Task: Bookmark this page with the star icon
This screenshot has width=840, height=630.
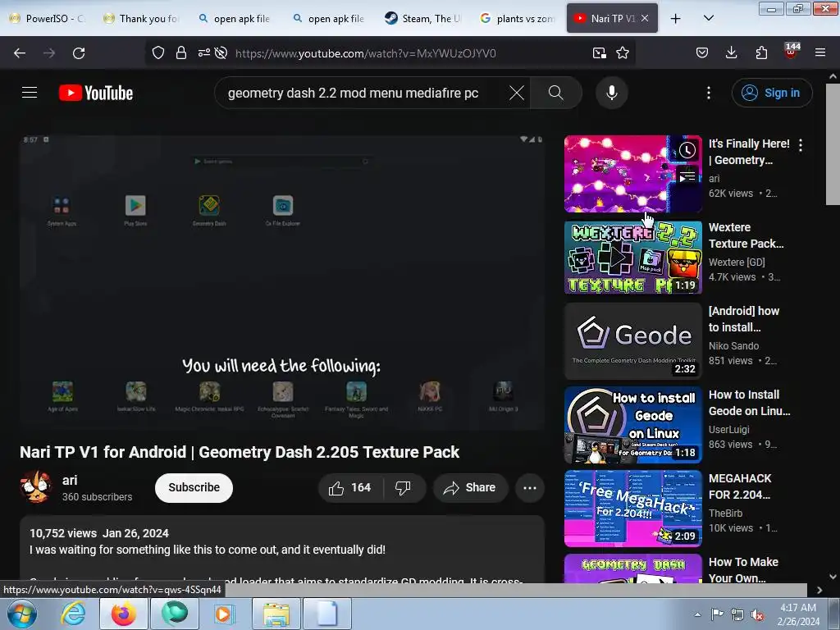Action: (x=623, y=52)
